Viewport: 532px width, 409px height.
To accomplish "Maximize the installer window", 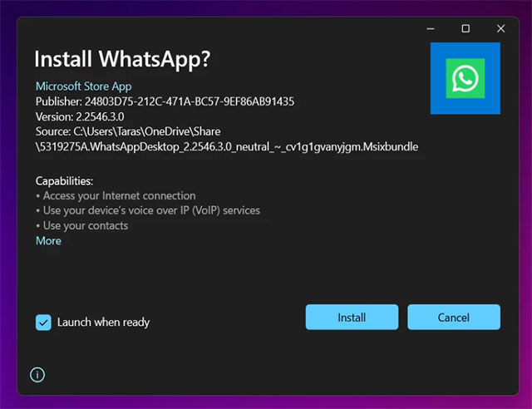I will click(465, 28).
